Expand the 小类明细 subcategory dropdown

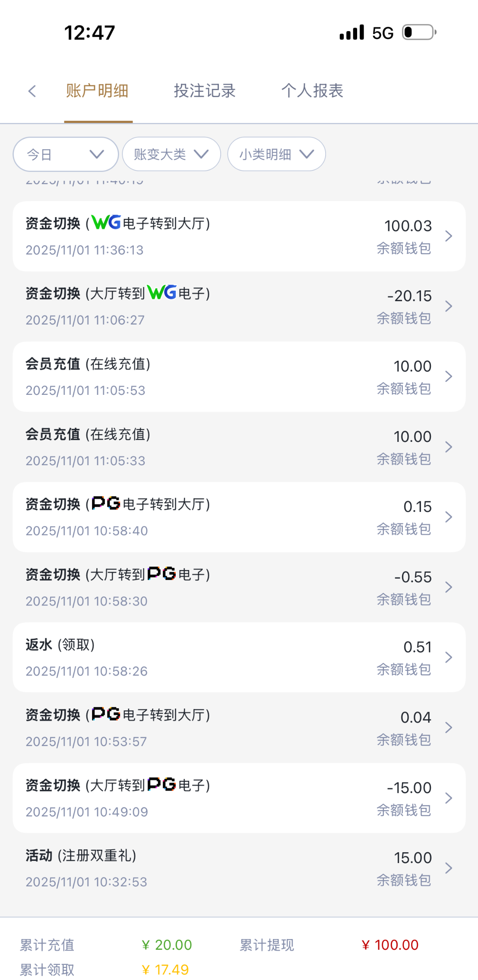(x=276, y=154)
